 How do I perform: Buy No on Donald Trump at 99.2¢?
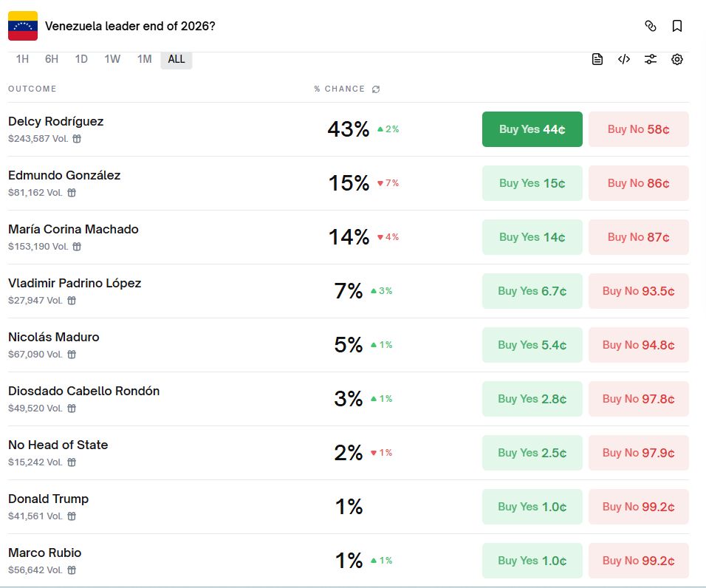638,507
